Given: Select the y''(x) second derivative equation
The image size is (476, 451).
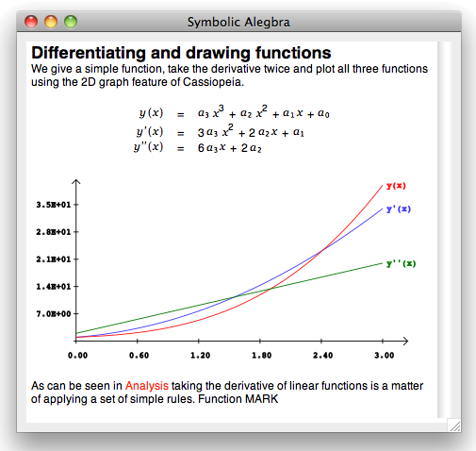Looking at the screenshot, I should 197,147.
